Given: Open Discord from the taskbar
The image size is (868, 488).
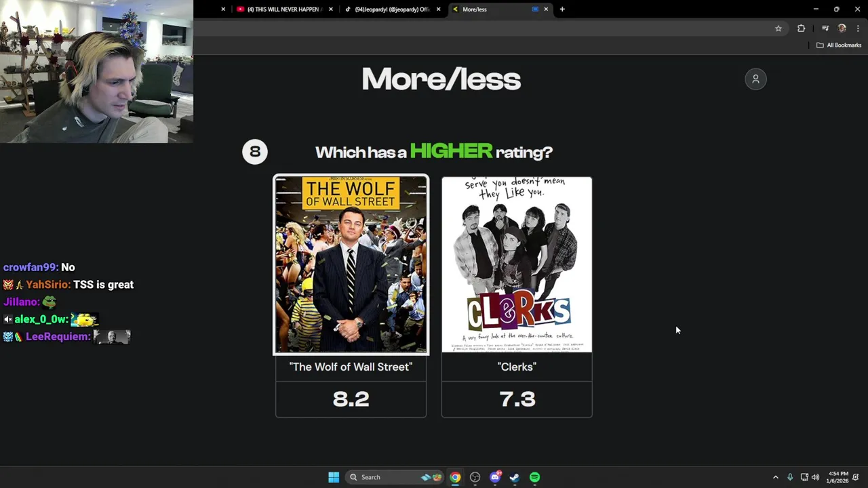Looking at the screenshot, I should 495,477.
